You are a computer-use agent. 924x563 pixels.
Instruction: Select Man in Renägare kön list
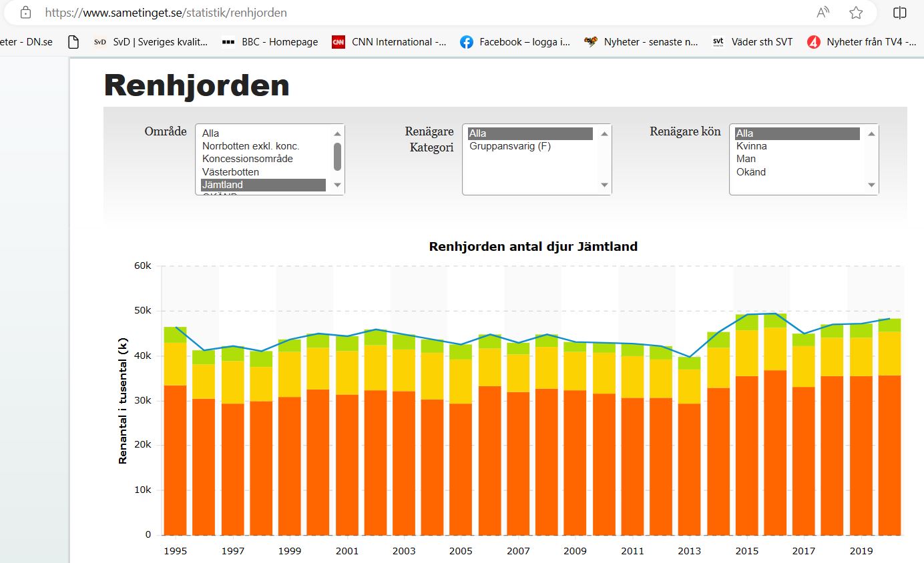point(746,159)
